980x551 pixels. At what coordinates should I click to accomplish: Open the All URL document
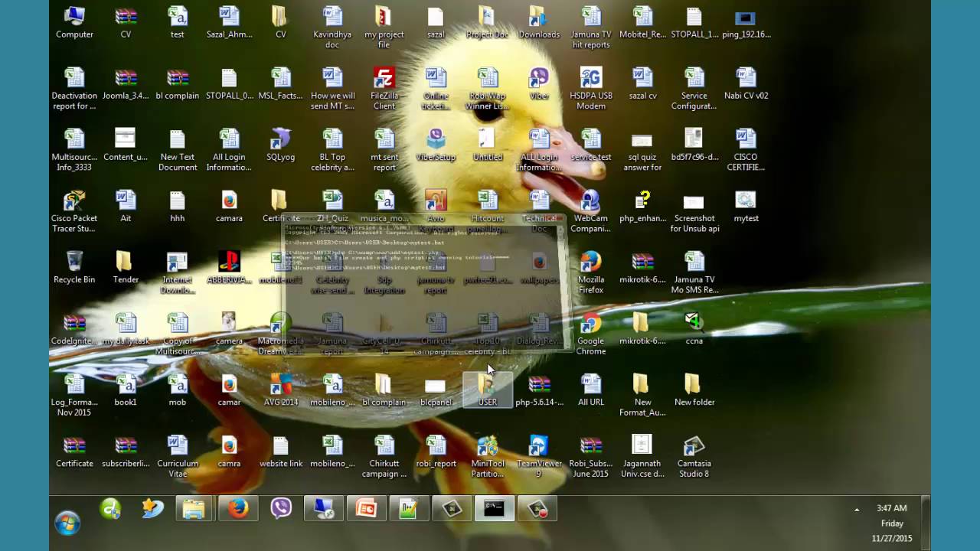point(590,390)
